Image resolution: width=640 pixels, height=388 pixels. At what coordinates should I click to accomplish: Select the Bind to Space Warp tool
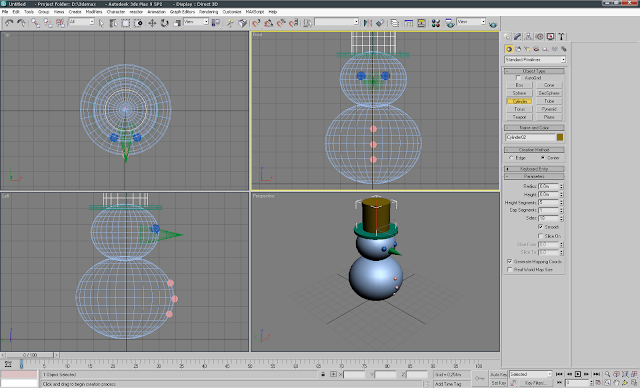coord(60,23)
